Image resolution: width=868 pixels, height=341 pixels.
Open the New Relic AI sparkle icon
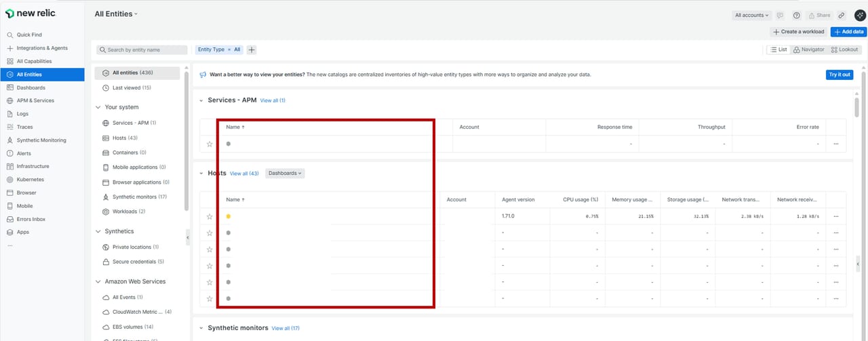[x=859, y=15]
